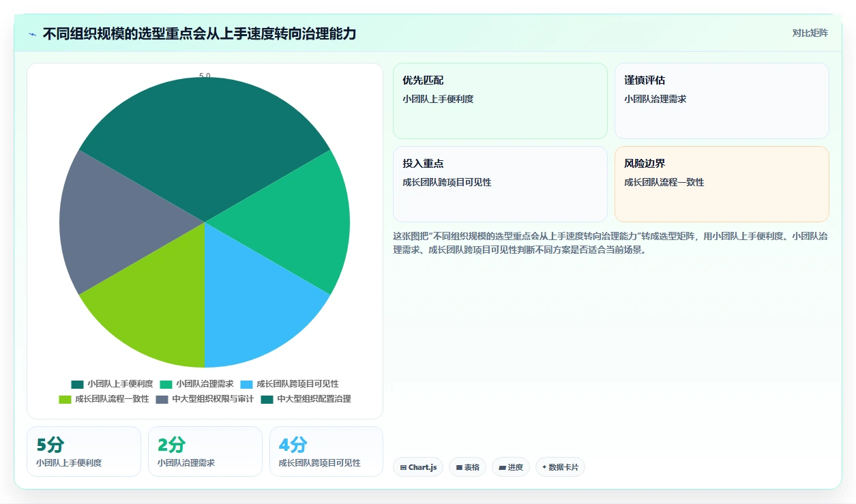856x504 pixels.
Task: Open the 风险边界 card
Action: [x=722, y=184]
